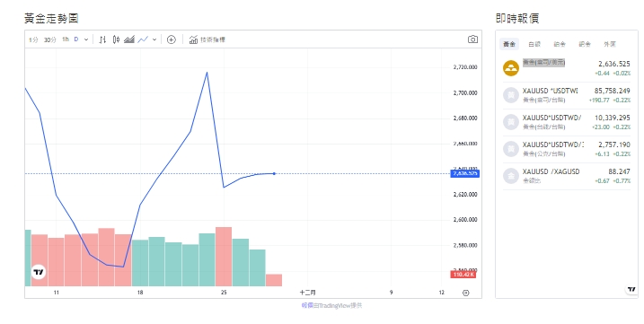This screenshot has width=644, height=324.
Task: Open chart settings gear on time axis
Action: [x=466, y=293]
